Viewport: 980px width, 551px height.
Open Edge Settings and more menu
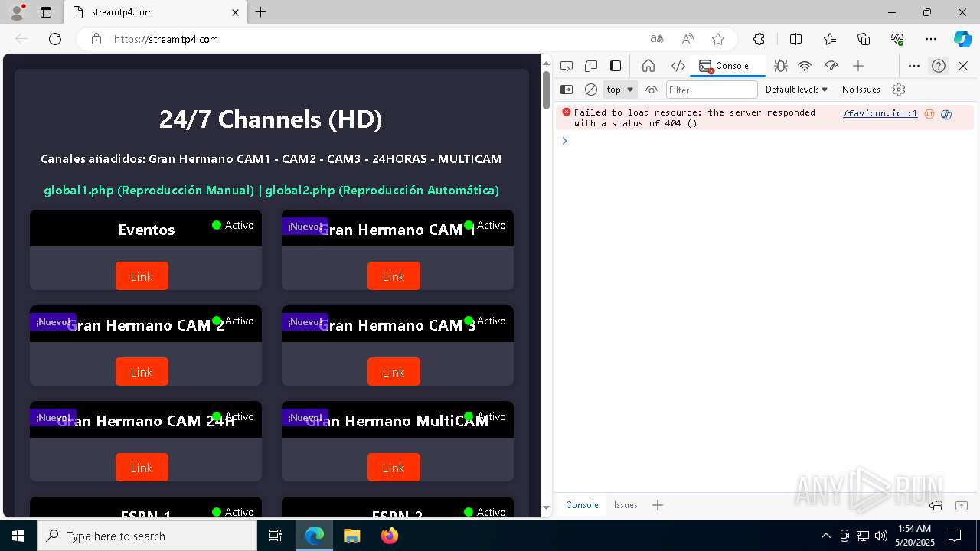pos(931,39)
